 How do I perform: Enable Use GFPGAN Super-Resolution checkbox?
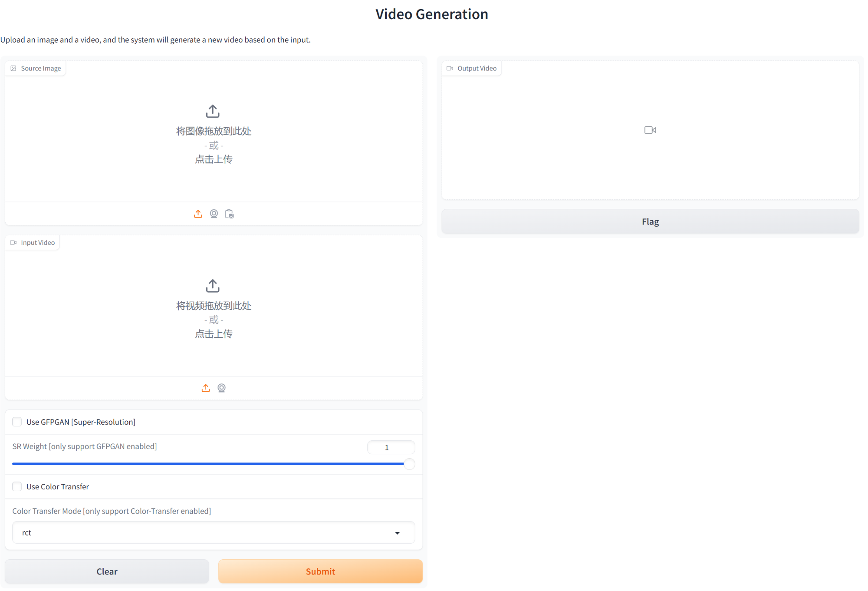pyautogui.click(x=17, y=422)
